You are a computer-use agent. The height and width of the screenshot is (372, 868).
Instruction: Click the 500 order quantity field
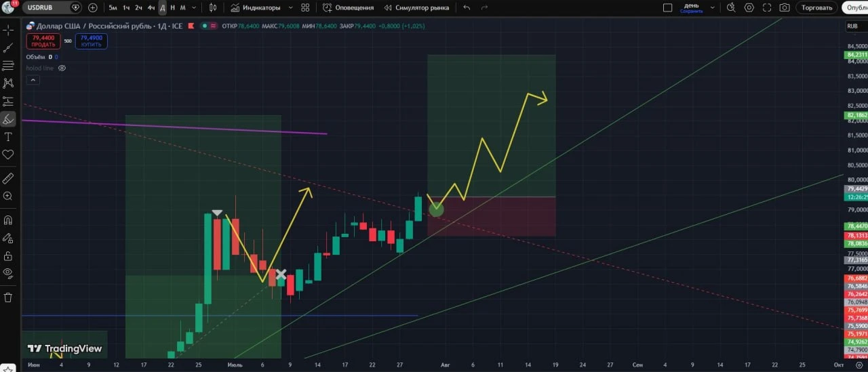68,41
